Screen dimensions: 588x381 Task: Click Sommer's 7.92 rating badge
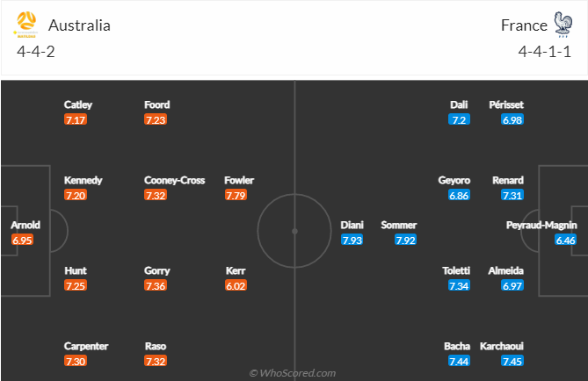[405, 240]
